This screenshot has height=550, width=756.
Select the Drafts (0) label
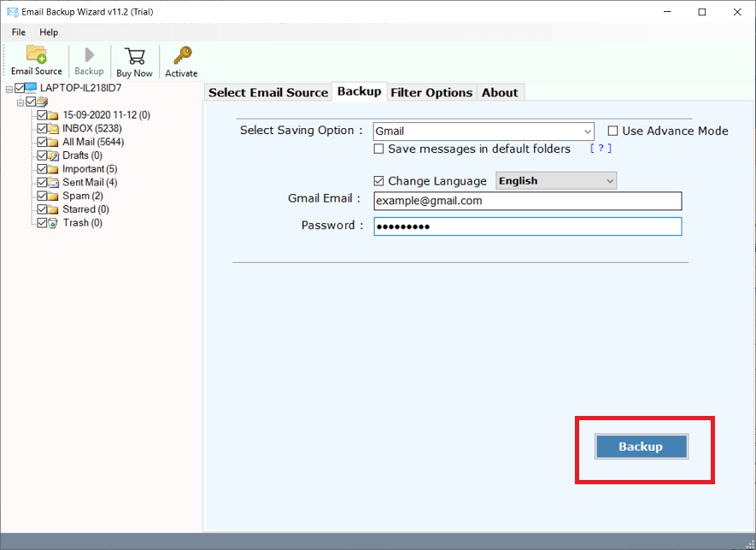point(83,155)
